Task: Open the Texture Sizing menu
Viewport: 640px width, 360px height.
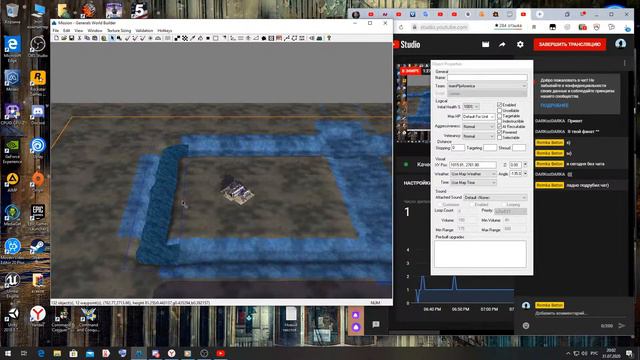Action: 119,31
